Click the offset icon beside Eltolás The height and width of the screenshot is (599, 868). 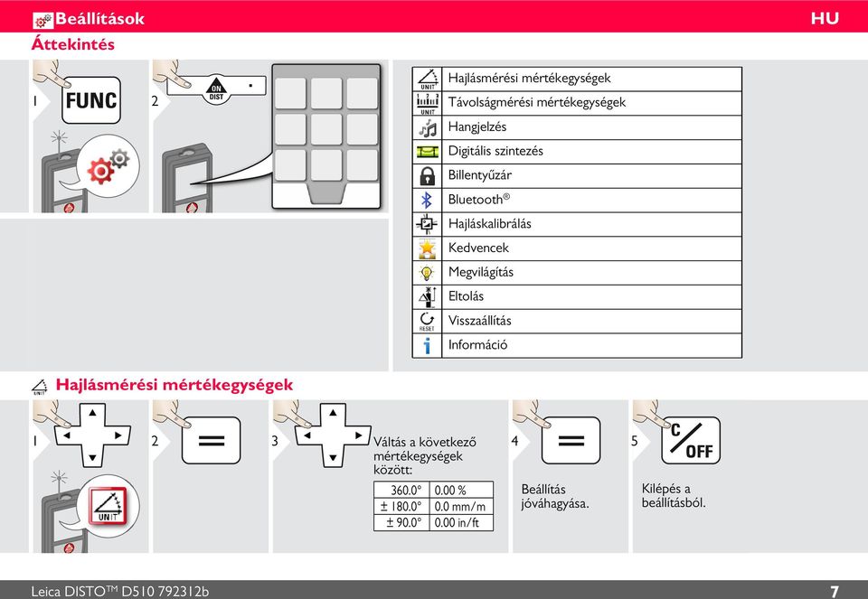[x=428, y=297]
